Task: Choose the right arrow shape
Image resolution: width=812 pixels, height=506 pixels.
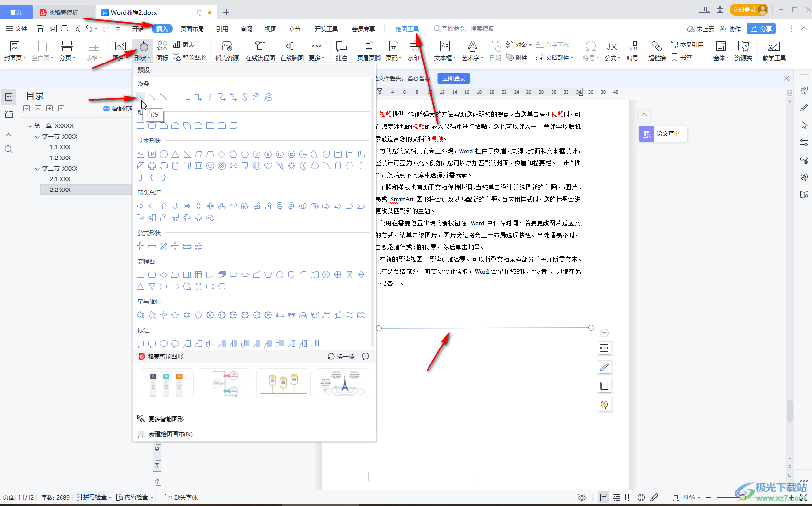Action: point(140,206)
